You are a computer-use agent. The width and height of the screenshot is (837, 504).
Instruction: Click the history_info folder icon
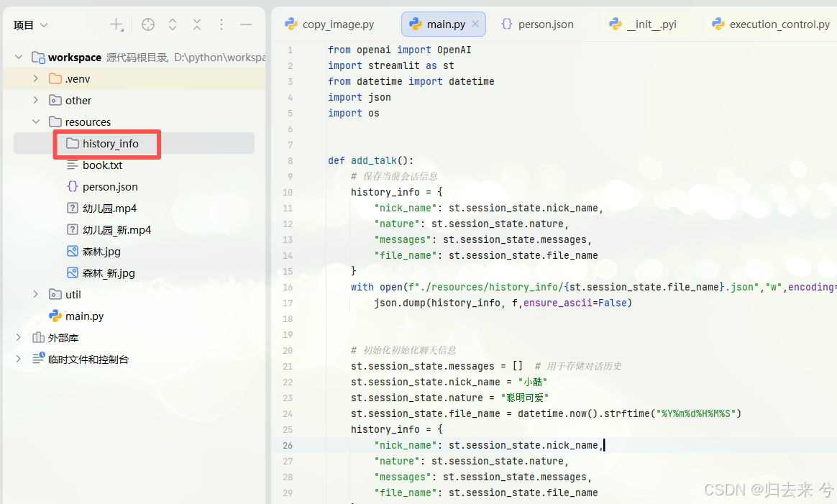[x=72, y=143]
